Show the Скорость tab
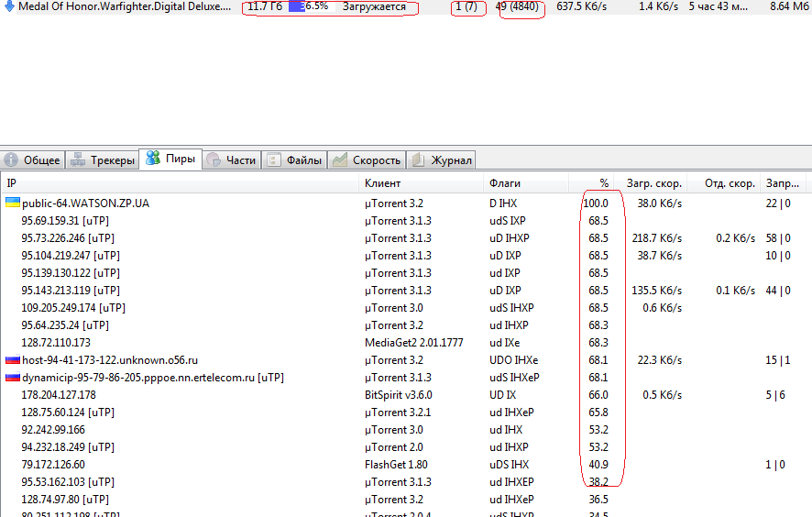This screenshot has height=517, width=812. tap(367, 160)
